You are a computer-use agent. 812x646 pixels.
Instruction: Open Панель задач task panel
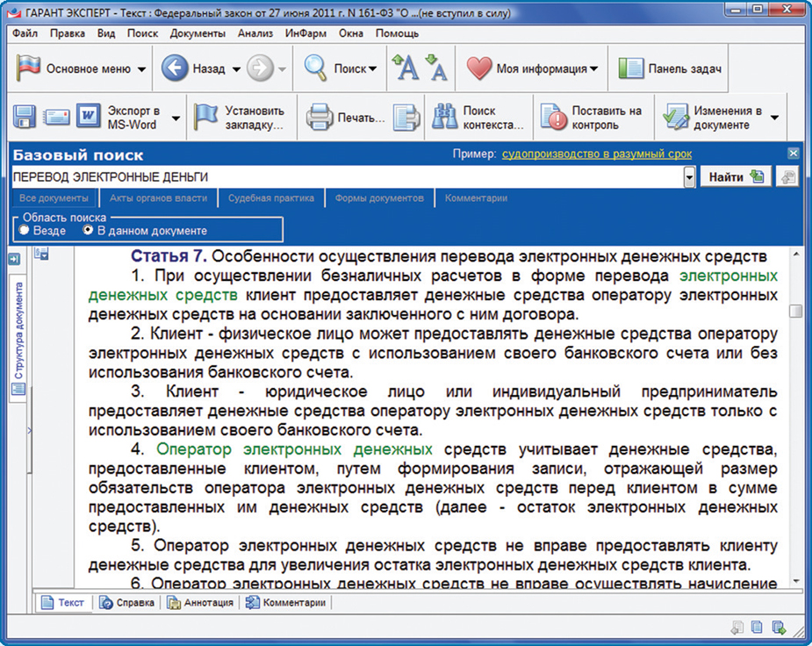[x=672, y=68]
